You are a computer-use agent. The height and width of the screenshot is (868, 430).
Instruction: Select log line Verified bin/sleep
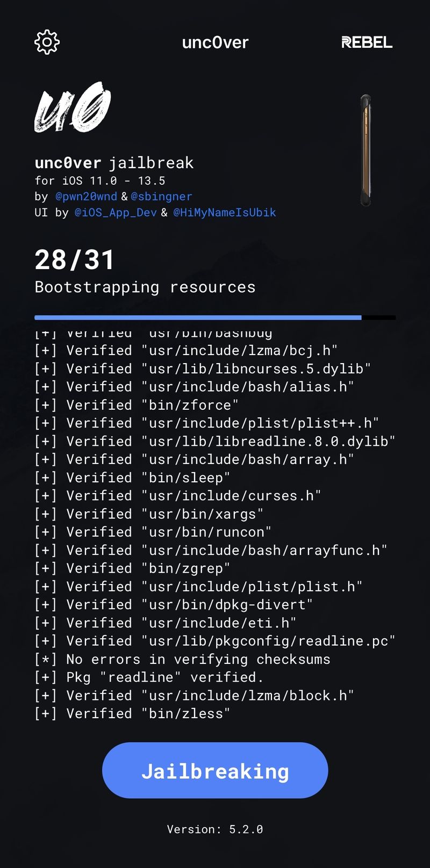coord(132,478)
